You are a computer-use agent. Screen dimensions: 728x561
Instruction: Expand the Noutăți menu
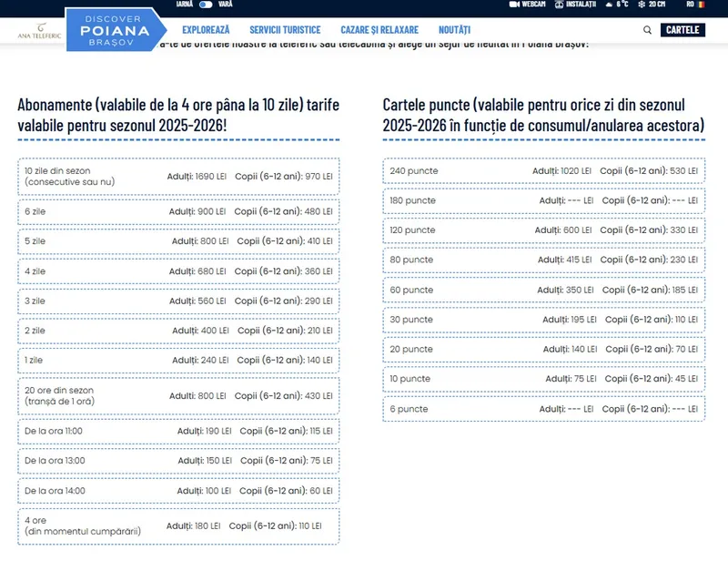(454, 30)
